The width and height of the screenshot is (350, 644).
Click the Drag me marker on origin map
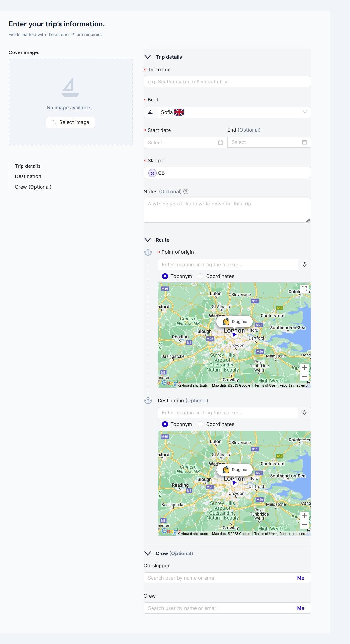point(235,322)
